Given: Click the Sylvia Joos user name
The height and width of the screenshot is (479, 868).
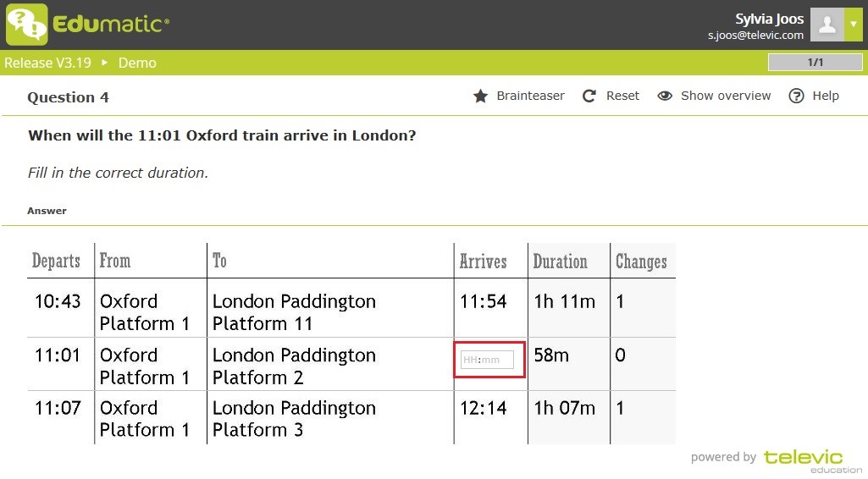Looking at the screenshot, I should pos(769,19).
